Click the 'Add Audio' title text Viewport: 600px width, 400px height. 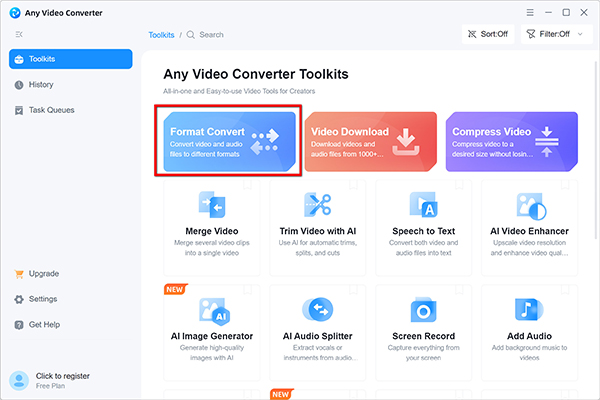coord(529,336)
